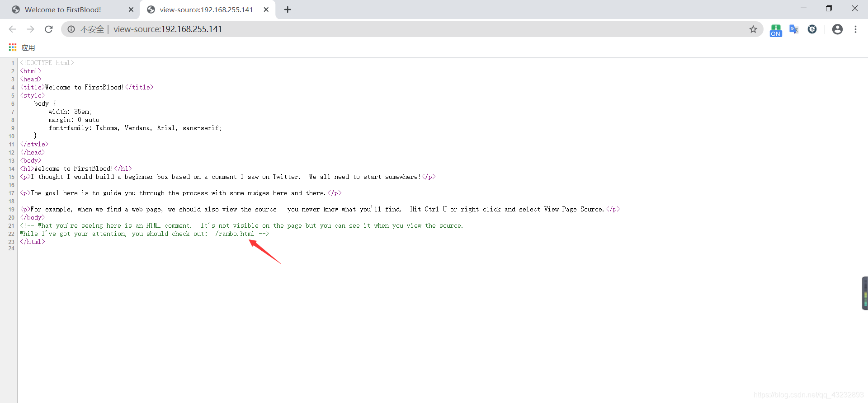Click the DOCTYPE html line
The image size is (868, 403).
pyautogui.click(x=47, y=63)
